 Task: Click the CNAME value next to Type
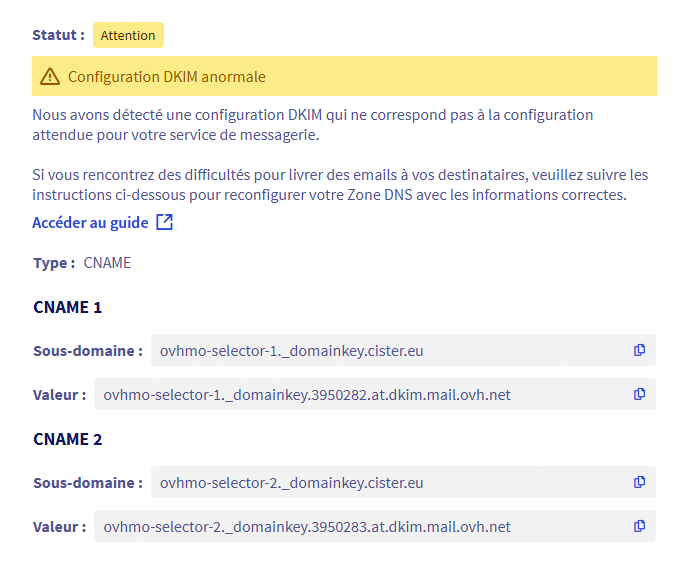(x=107, y=263)
